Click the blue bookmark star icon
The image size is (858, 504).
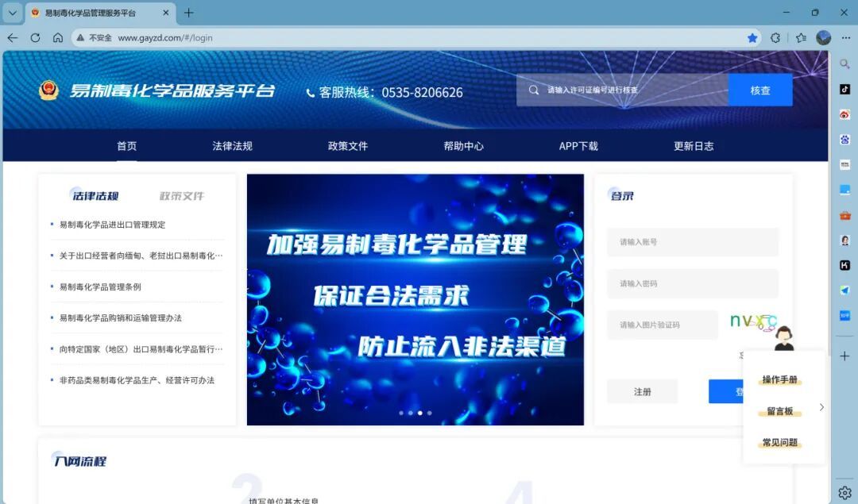point(752,37)
